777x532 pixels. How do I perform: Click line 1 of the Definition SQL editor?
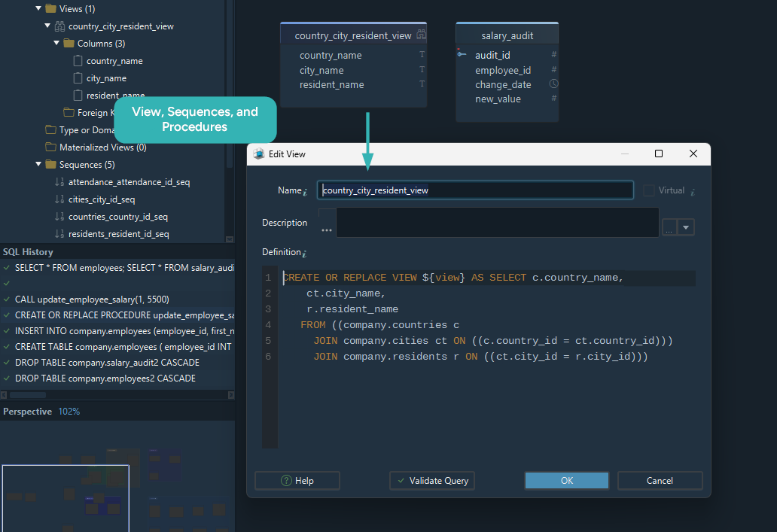point(488,278)
